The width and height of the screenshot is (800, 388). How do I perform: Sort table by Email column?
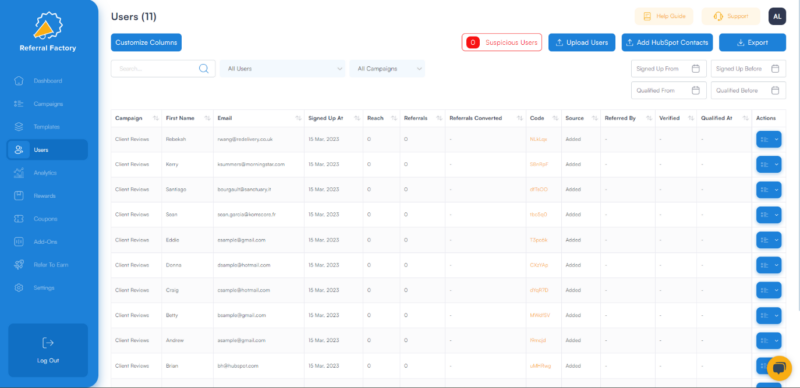(x=298, y=118)
